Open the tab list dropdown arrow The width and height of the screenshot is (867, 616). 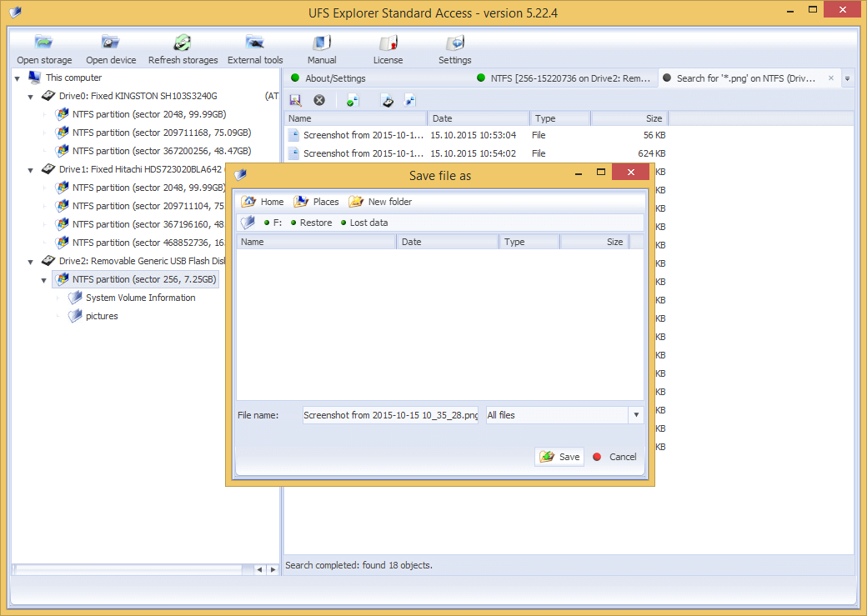click(847, 78)
